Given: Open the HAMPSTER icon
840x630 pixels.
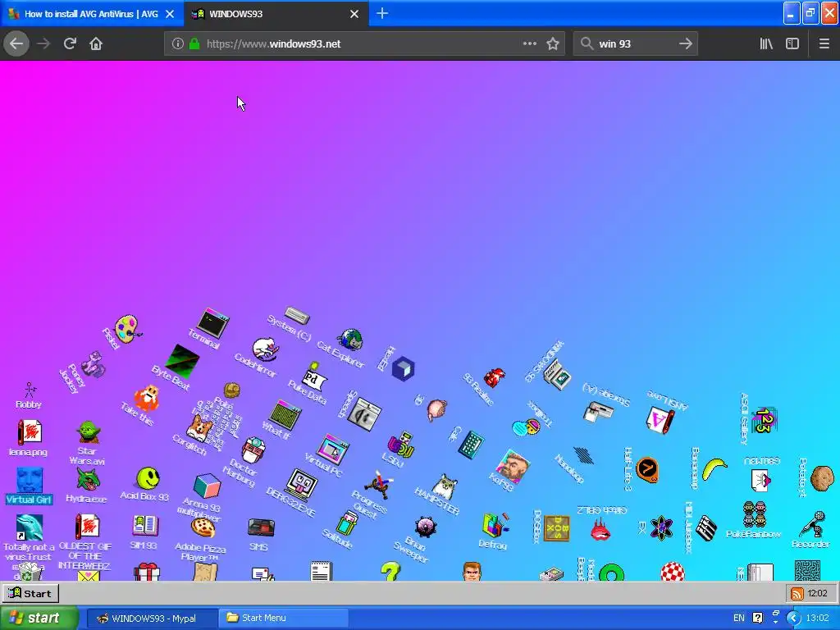Looking at the screenshot, I should click(445, 487).
